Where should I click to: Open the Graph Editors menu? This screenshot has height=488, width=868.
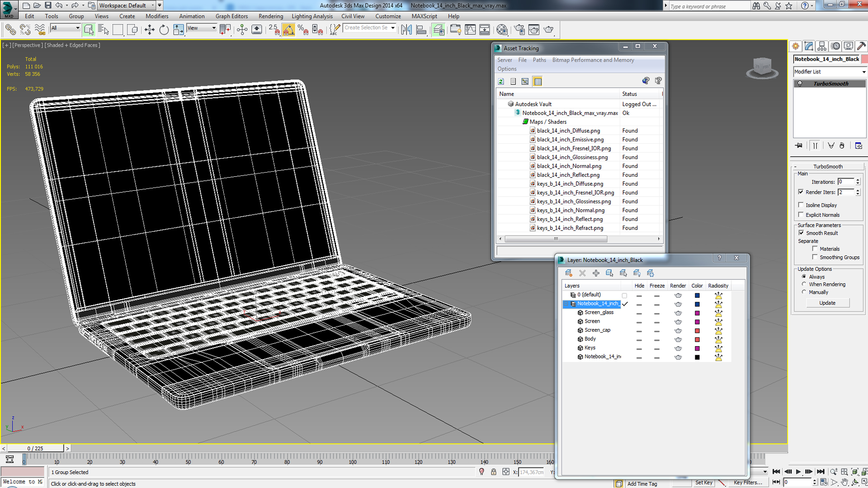click(x=231, y=16)
